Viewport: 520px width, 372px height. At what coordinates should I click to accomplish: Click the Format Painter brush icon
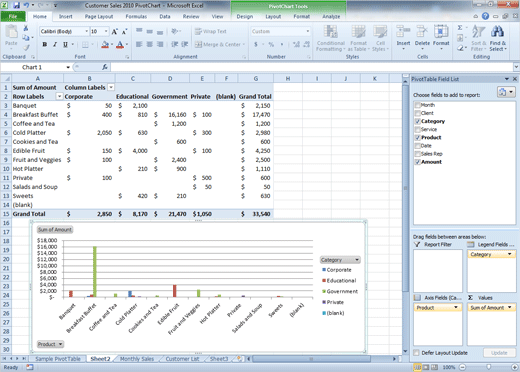26,47
